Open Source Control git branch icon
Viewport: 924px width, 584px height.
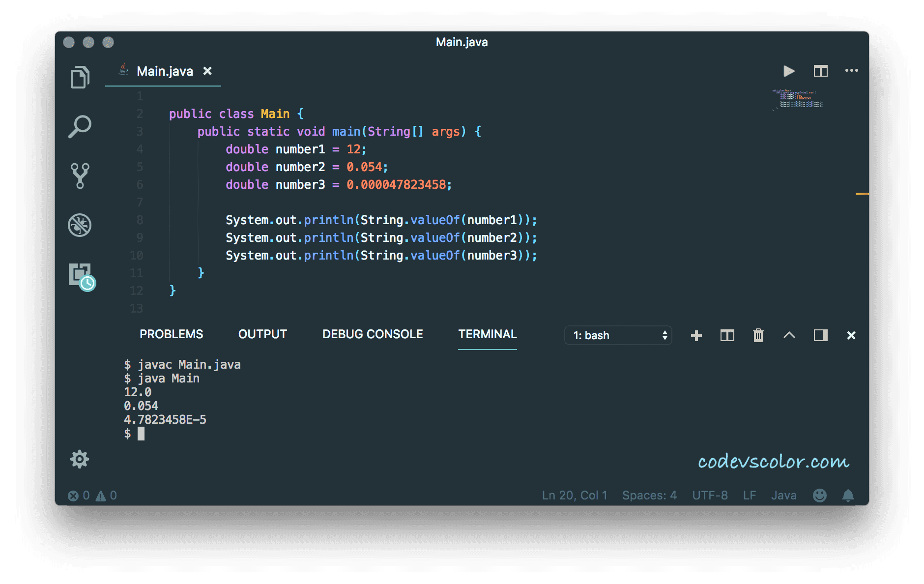[80, 176]
